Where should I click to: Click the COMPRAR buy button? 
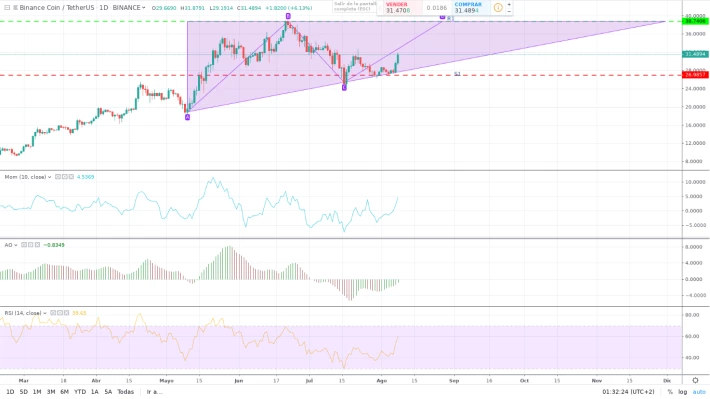pos(470,8)
